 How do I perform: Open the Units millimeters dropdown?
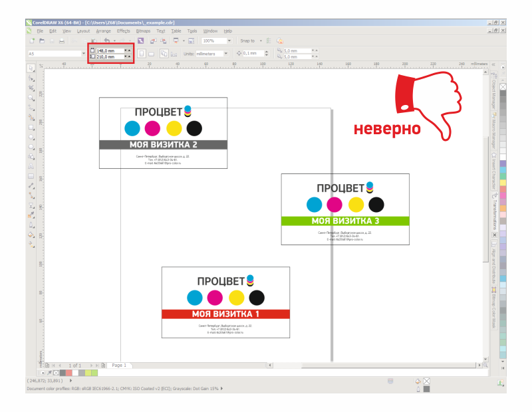click(x=226, y=54)
